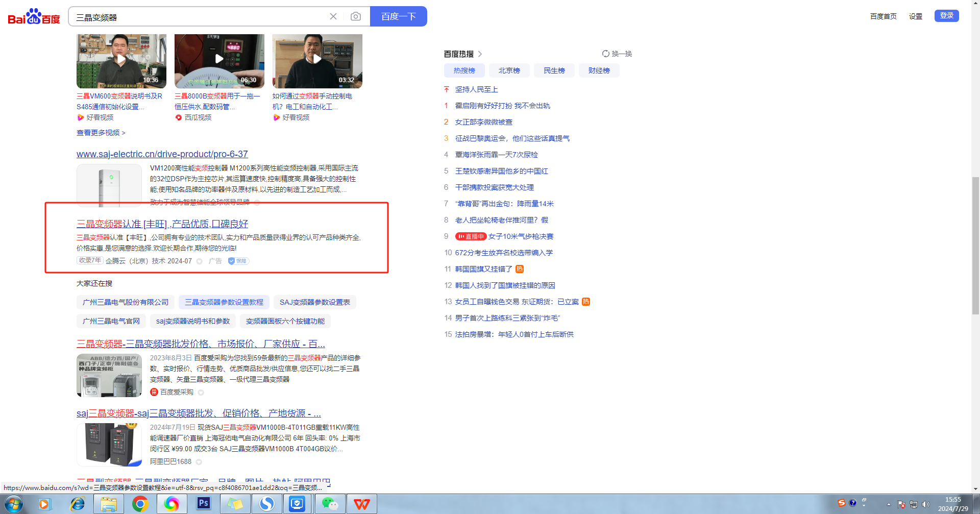Open Photoshop from the taskbar
Image resolution: width=980 pixels, height=514 pixels.
pos(203,504)
